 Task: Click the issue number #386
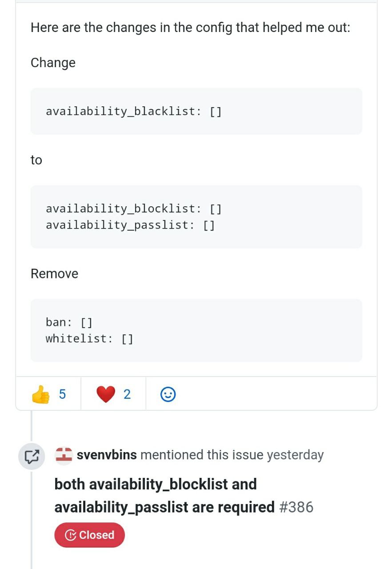pos(296,507)
